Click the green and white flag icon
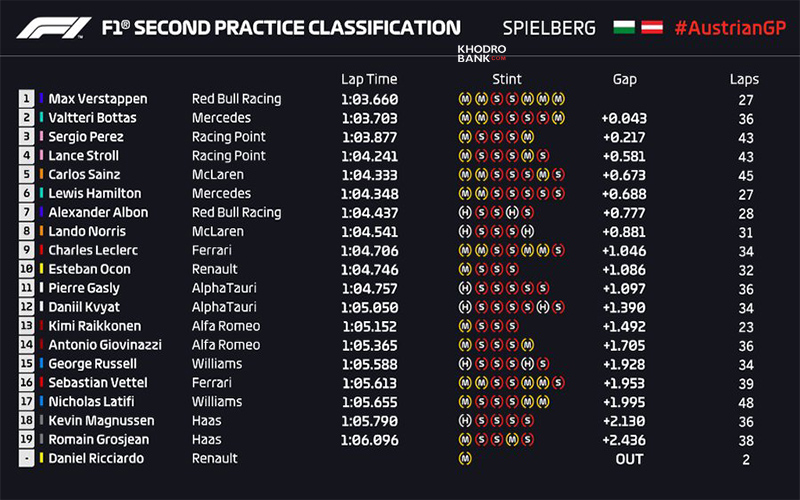The image size is (800, 500). [624, 27]
